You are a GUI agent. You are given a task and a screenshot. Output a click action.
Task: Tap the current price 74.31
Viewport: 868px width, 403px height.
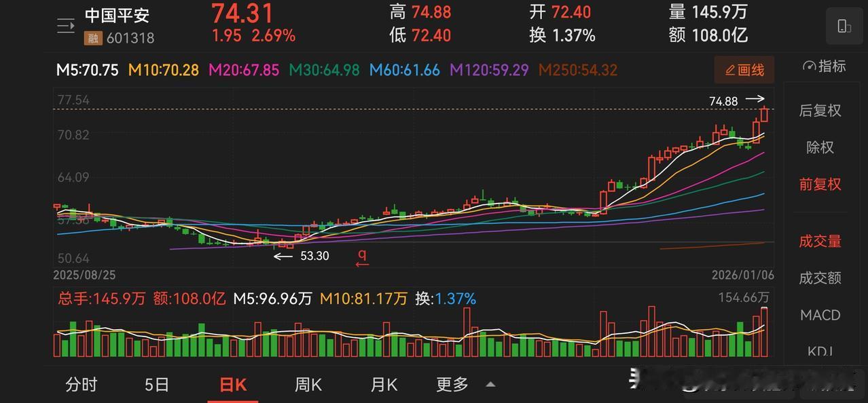click(x=242, y=14)
